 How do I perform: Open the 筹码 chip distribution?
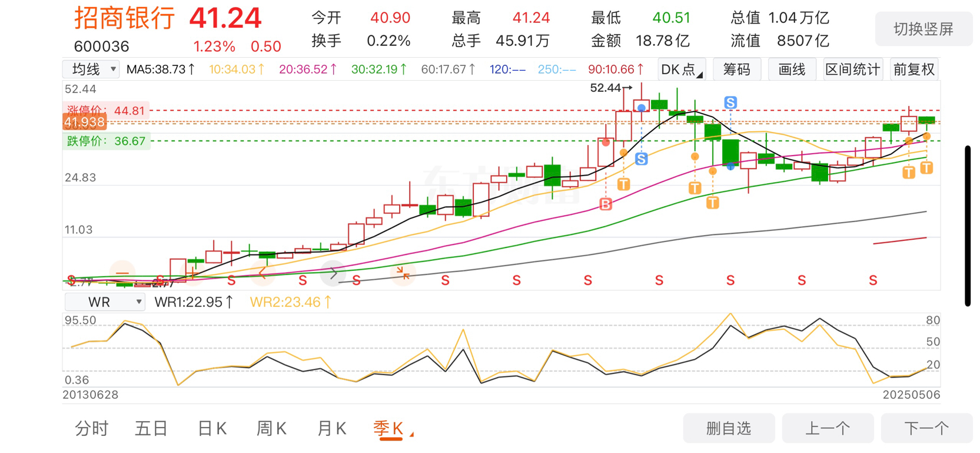coord(737,70)
